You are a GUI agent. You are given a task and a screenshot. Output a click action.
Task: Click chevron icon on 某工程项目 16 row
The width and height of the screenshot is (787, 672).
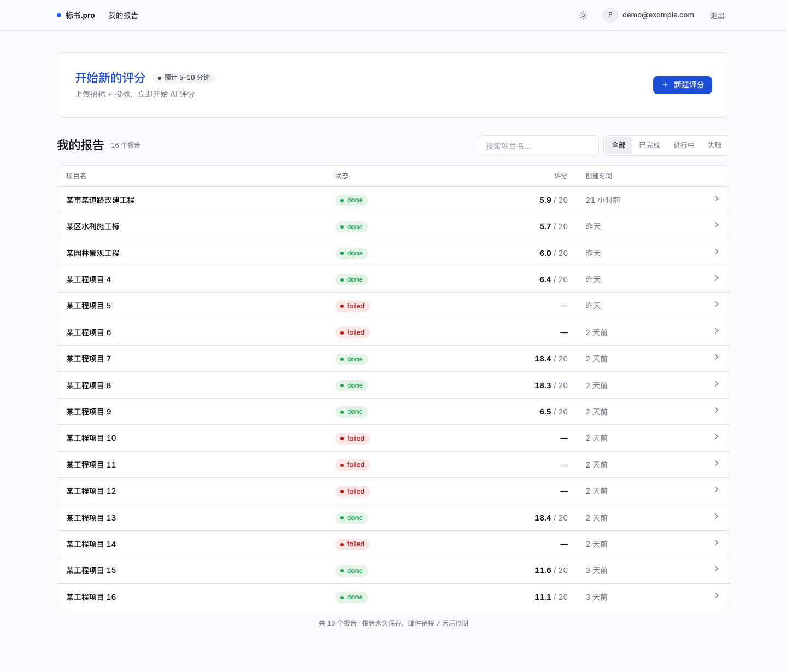pos(716,596)
